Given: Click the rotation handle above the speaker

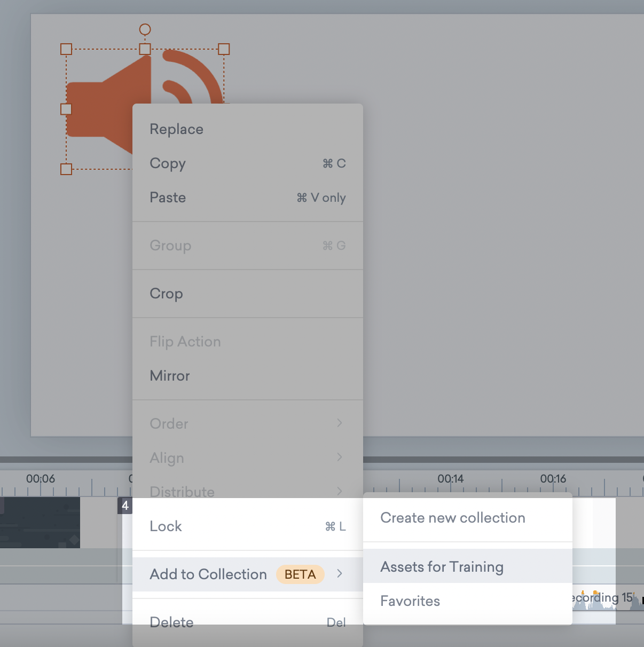Looking at the screenshot, I should click(x=145, y=29).
